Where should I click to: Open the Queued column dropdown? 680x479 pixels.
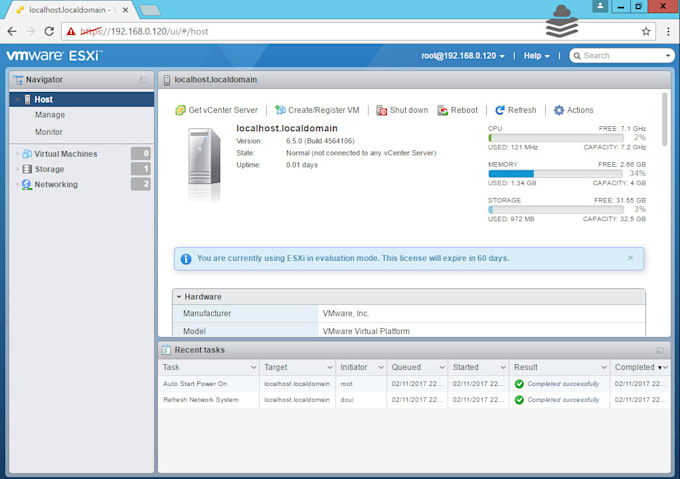(442, 367)
